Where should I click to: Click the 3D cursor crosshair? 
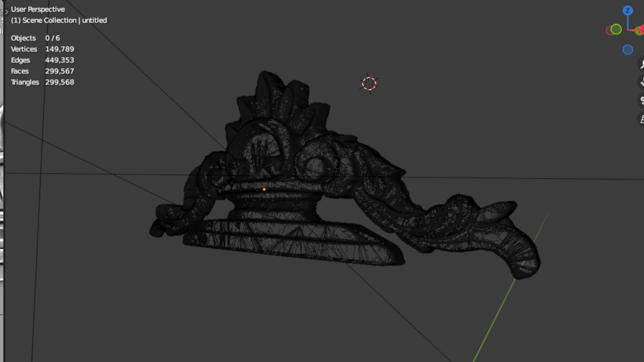(369, 83)
